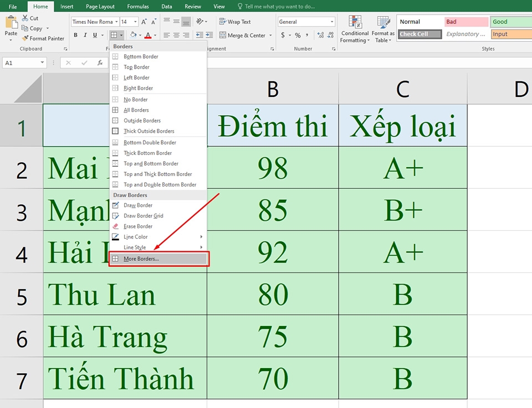Click the Fill Color paint bucket

click(134, 35)
